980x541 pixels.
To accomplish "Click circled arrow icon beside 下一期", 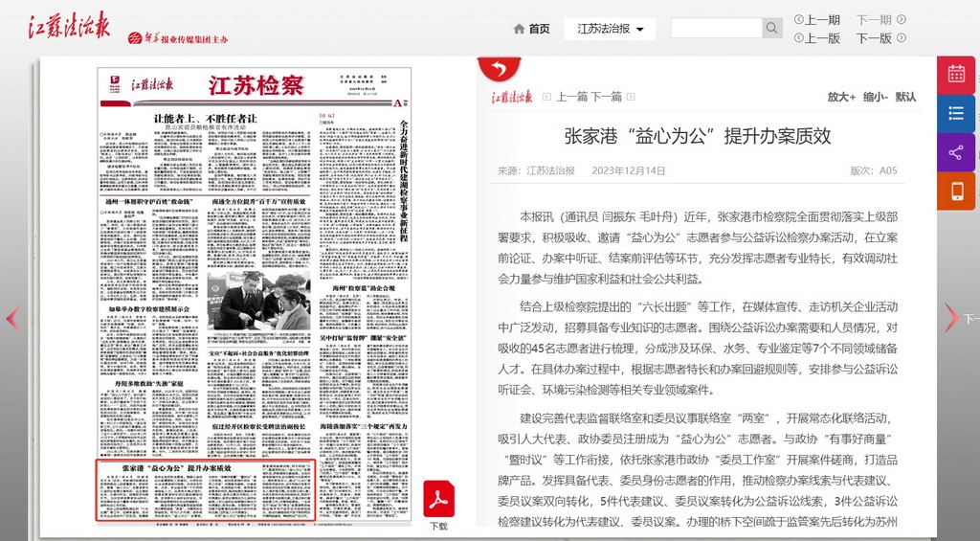I will pos(901,20).
